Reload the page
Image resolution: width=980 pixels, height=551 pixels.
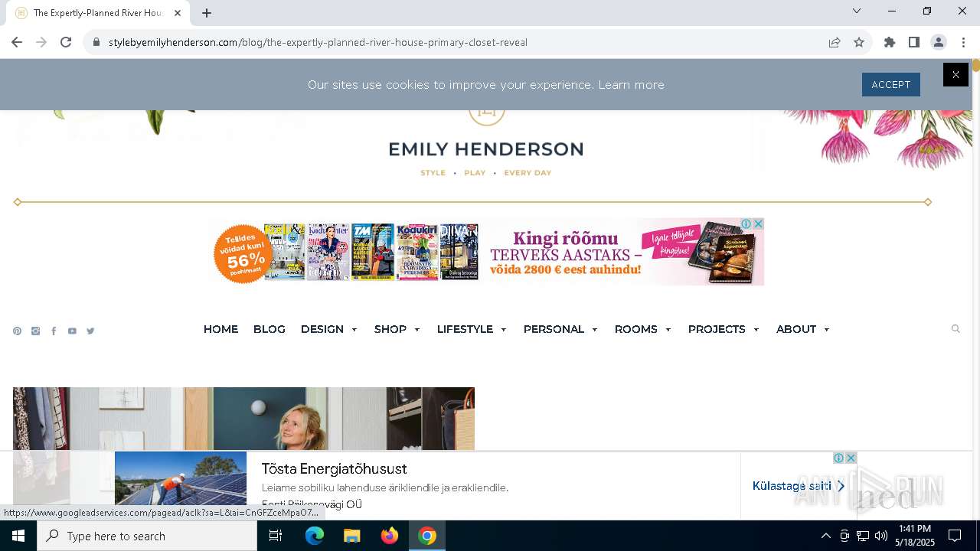[x=66, y=42]
